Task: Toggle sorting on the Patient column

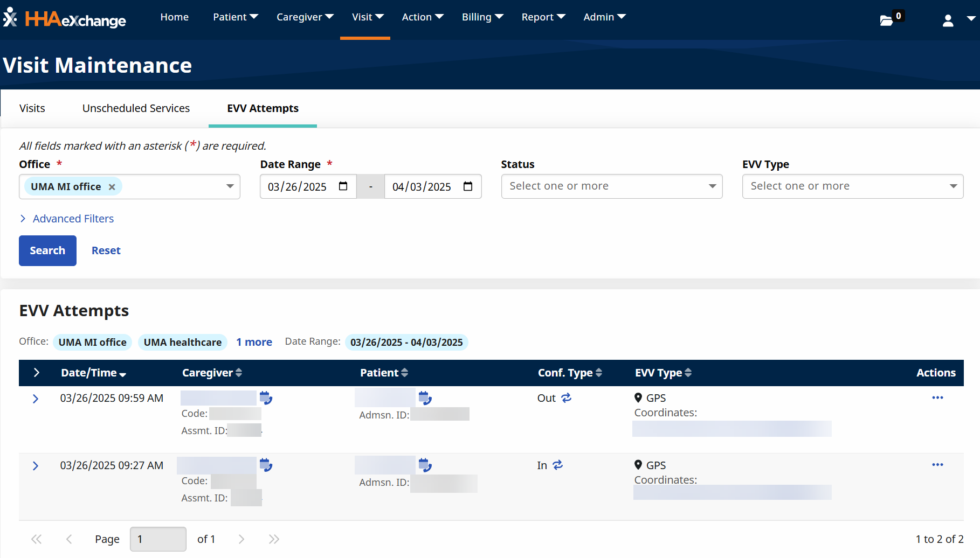Action: point(405,372)
